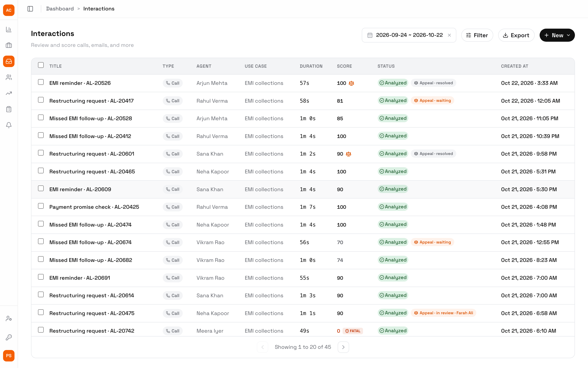Screen dimensions: 588x368
Task: Go to the next page of results
Action: pyautogui.click(x=343, y=347)
